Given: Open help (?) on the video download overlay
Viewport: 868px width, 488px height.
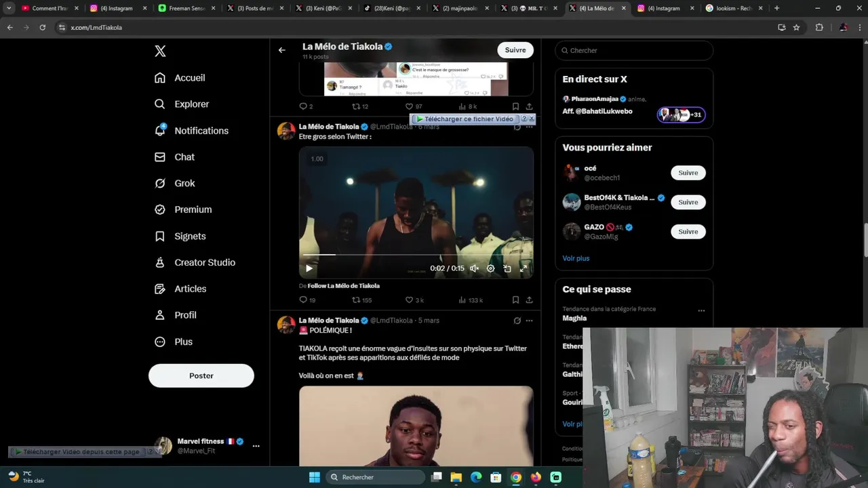Looking at the screenshot, I should 524,119.
